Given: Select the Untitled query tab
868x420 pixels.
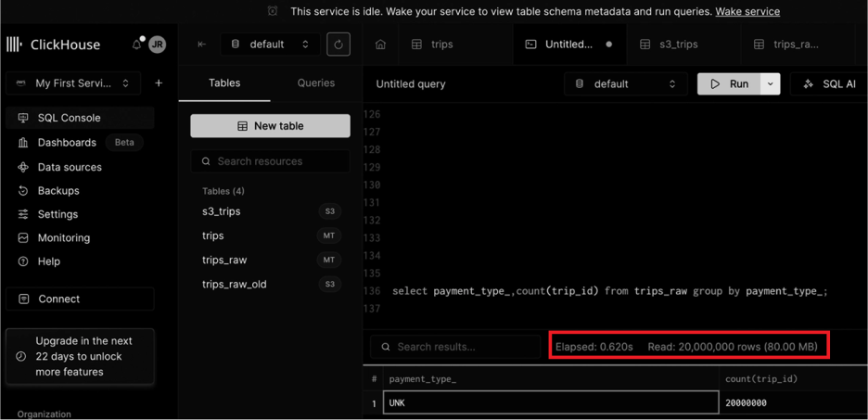Looking at the screenshot, I should [x=569, y=45].
